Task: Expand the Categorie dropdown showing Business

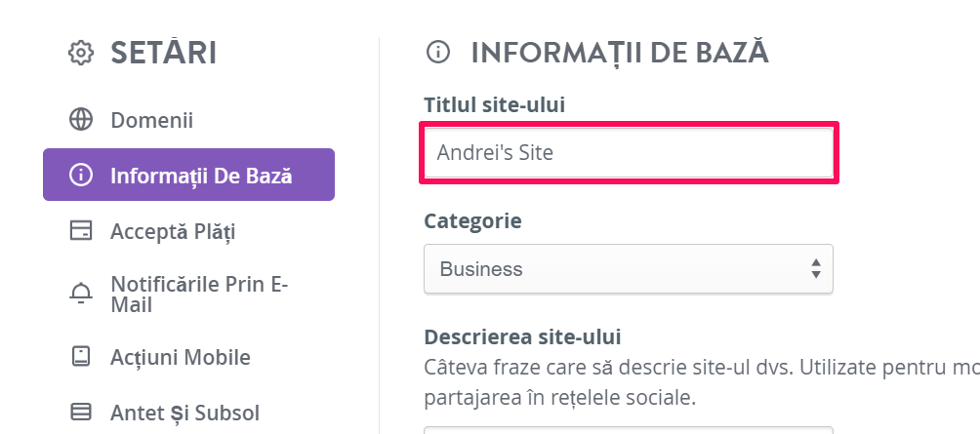Action: click(x=629, y=268)
